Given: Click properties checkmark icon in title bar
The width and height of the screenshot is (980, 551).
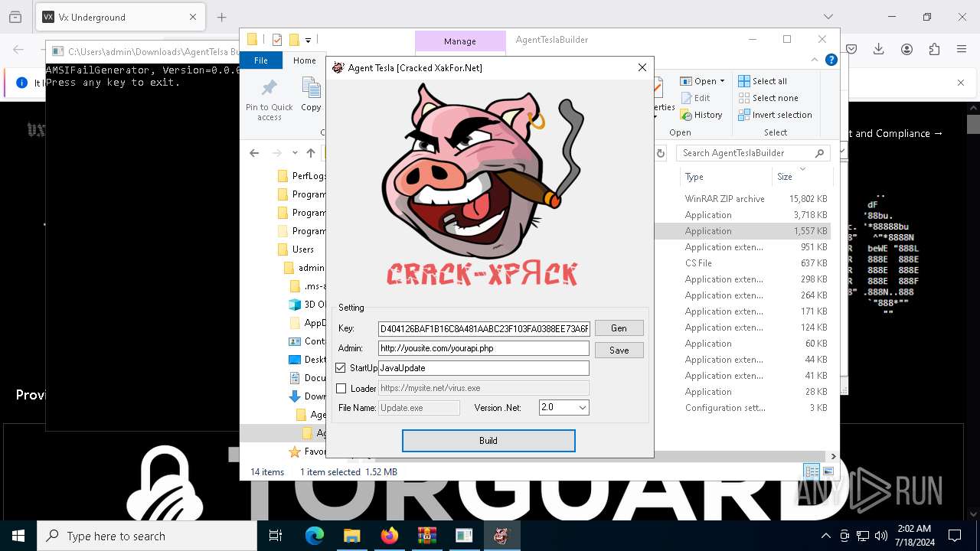Looking at the screenshot, I should tap(276, 40).
